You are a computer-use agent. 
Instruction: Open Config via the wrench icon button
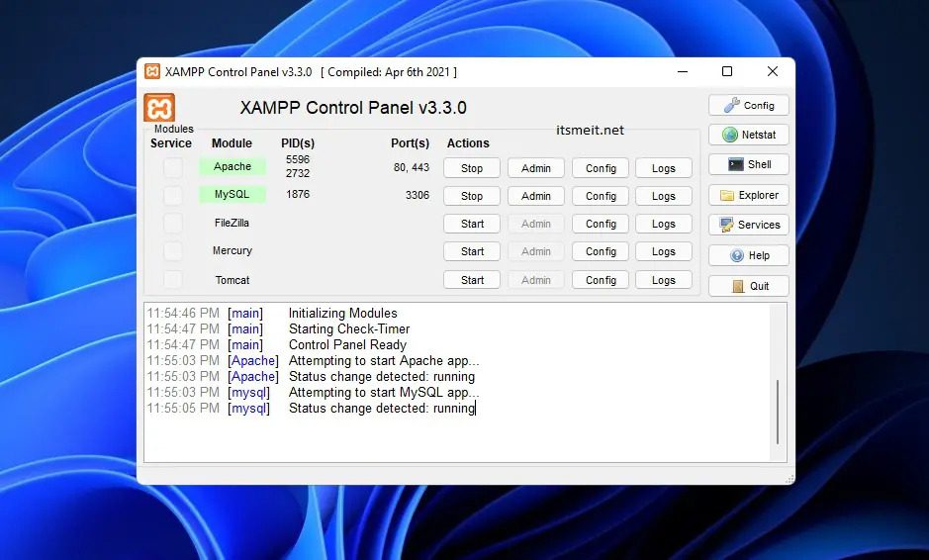[732, 105]
